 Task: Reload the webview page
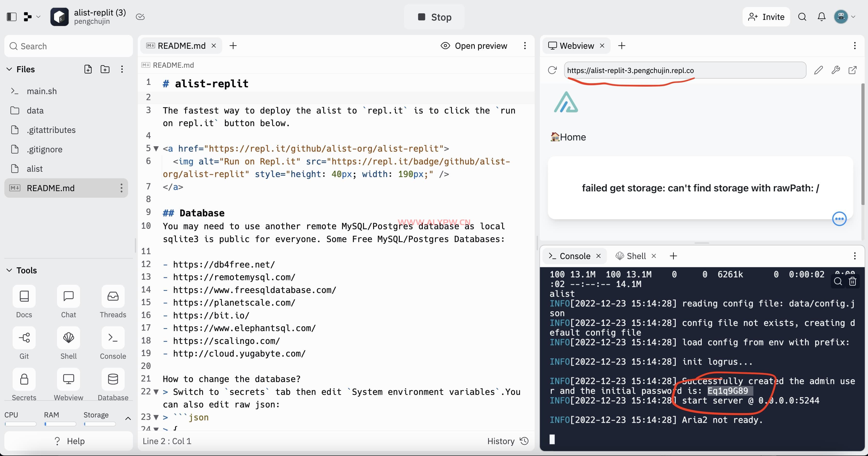(552, 70)
